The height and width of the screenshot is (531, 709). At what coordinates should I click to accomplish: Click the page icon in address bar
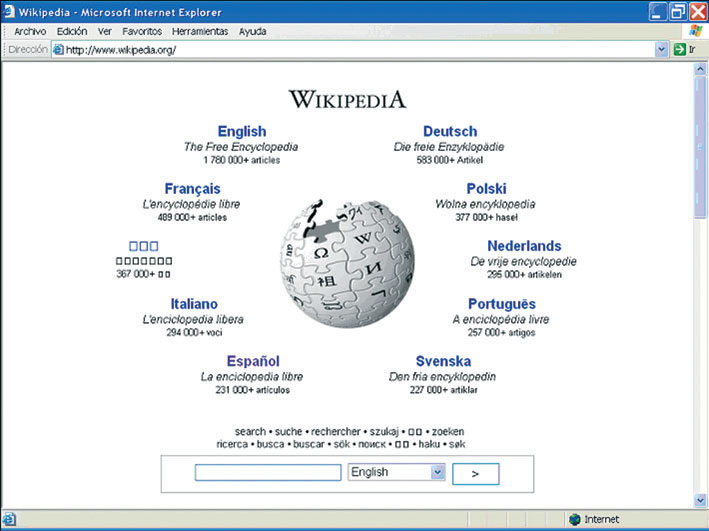point(58,50)
